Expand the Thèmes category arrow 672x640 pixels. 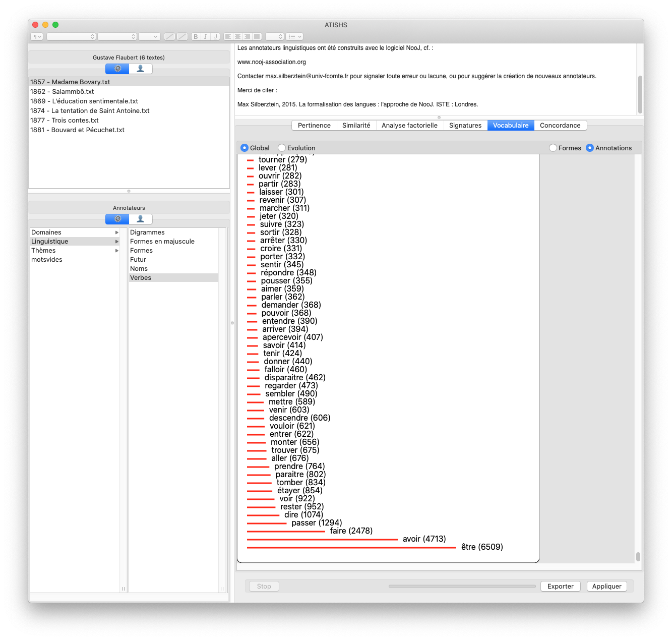(117, 251)
